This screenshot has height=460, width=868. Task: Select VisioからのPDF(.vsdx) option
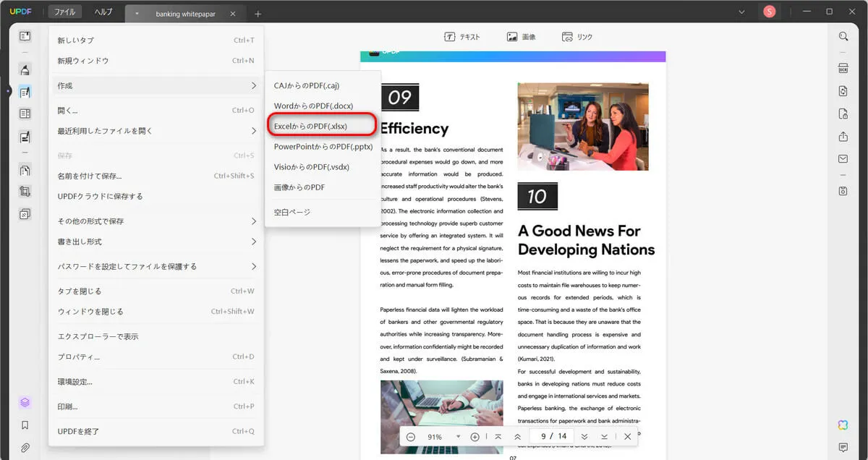point(323,166)
